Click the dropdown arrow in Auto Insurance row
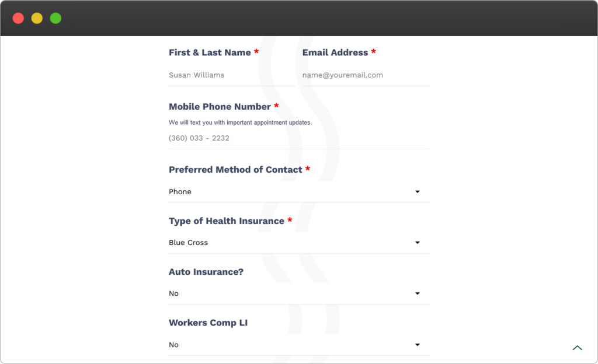The width and height of the screenshot is (598, 364). click(417, 293)
